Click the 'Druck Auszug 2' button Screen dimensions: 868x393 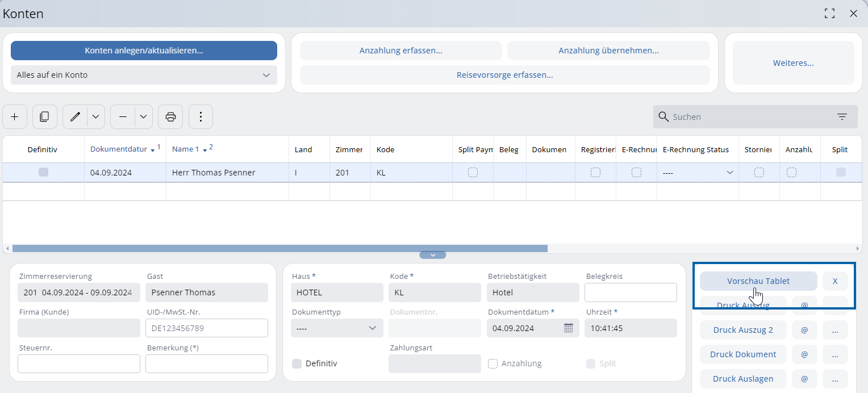point(743,330)
